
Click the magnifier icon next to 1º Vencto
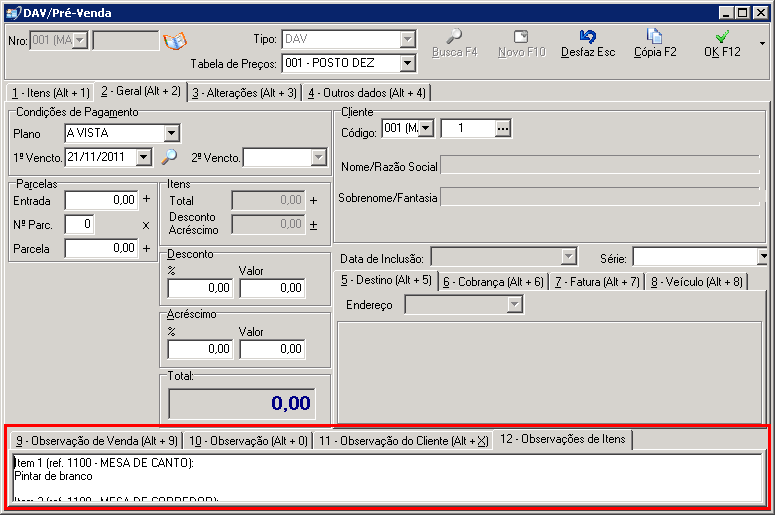click(x=169, y=157)
